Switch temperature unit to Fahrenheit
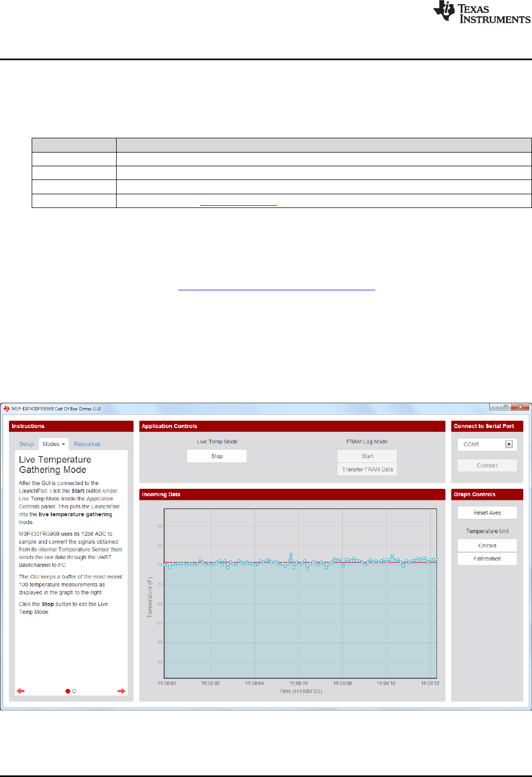 pos(487,558)
